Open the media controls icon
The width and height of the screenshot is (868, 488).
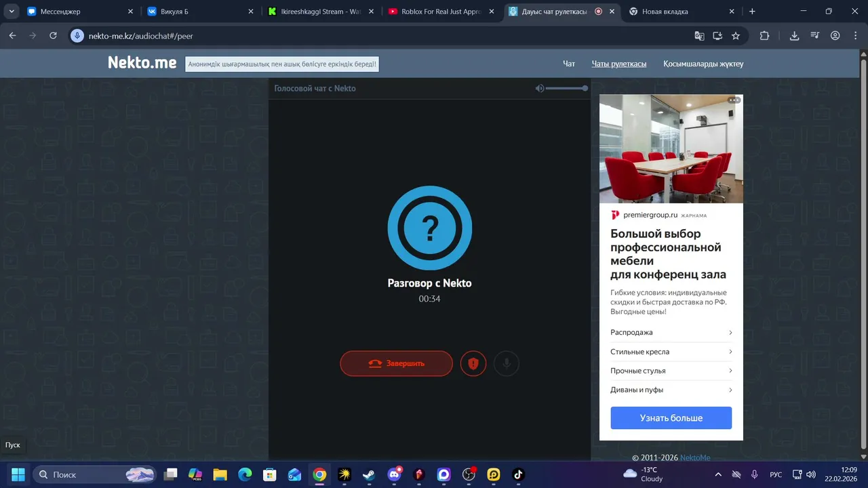(x=815, y=36)
